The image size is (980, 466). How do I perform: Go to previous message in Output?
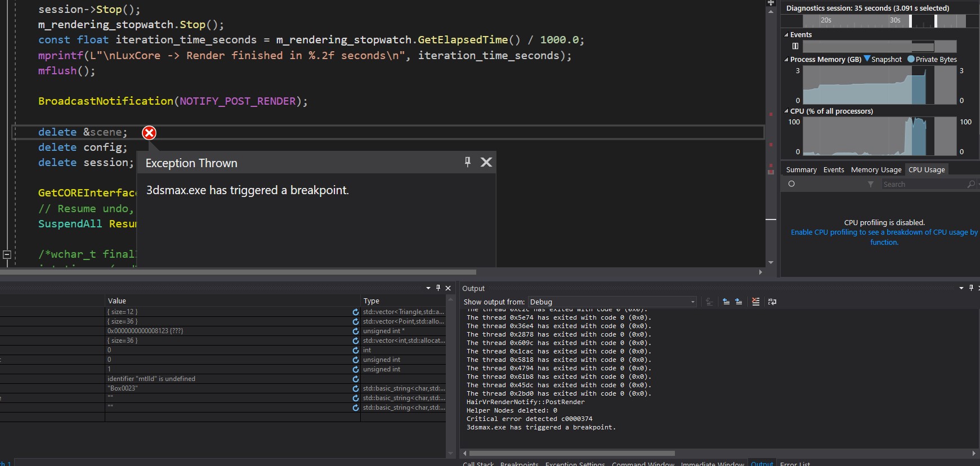coord(726,302)
